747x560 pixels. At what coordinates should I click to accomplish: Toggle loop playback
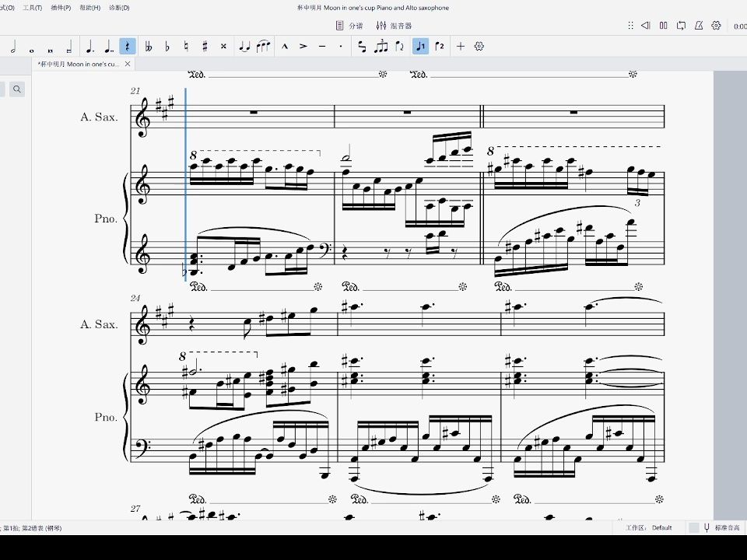click(681, 26)
